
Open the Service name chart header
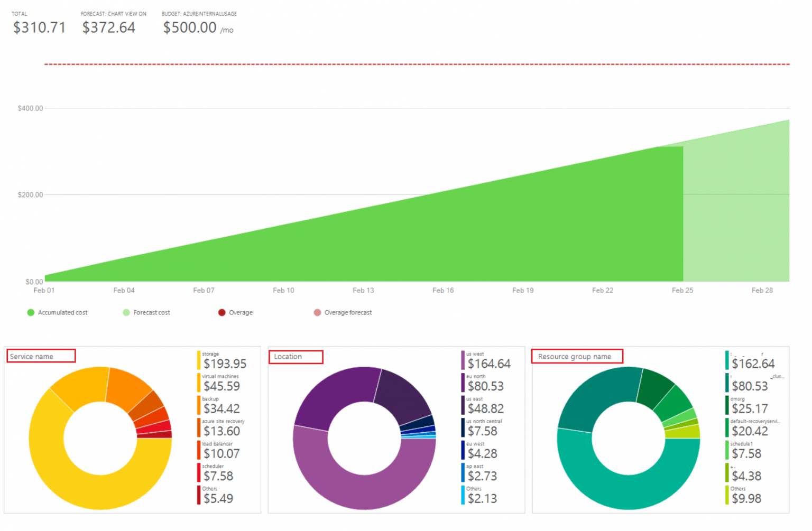(x=41, y=356)
